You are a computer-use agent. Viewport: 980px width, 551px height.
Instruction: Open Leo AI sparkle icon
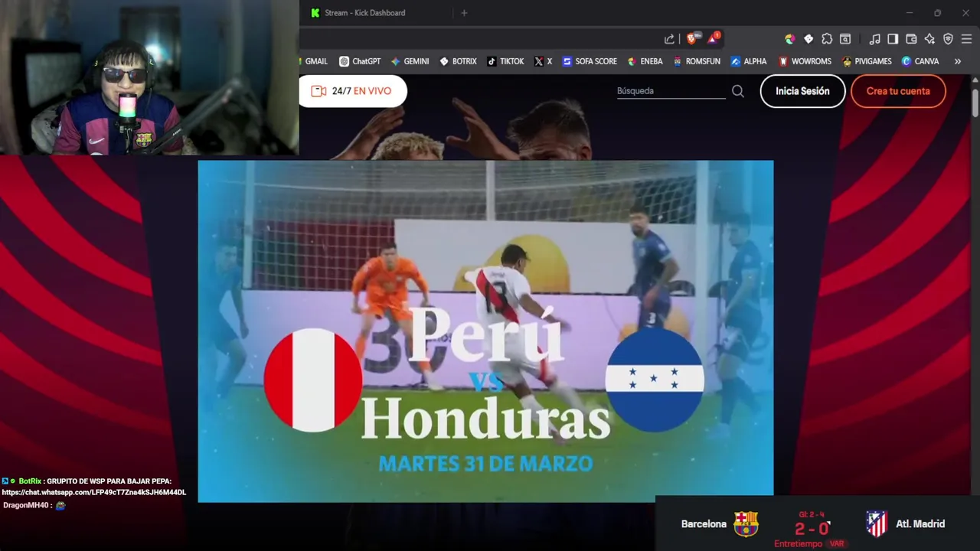929,39
